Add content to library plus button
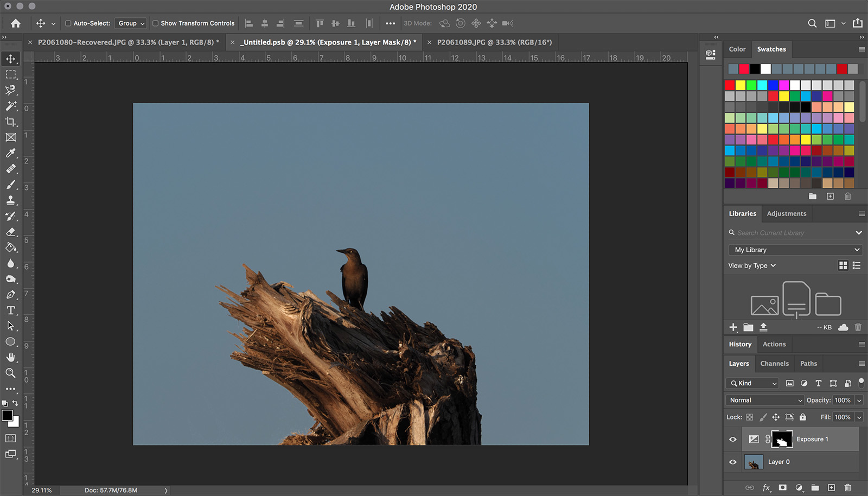868x496 pixels. pyautogui.click(x=733, y=327)
